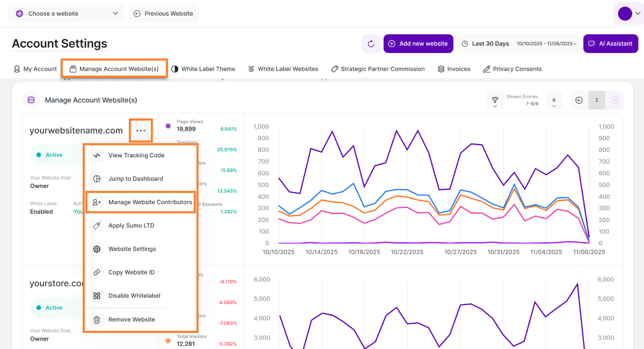644x349 pixels.
Task: Click the Remove Website trash icon
Action: 97,320
